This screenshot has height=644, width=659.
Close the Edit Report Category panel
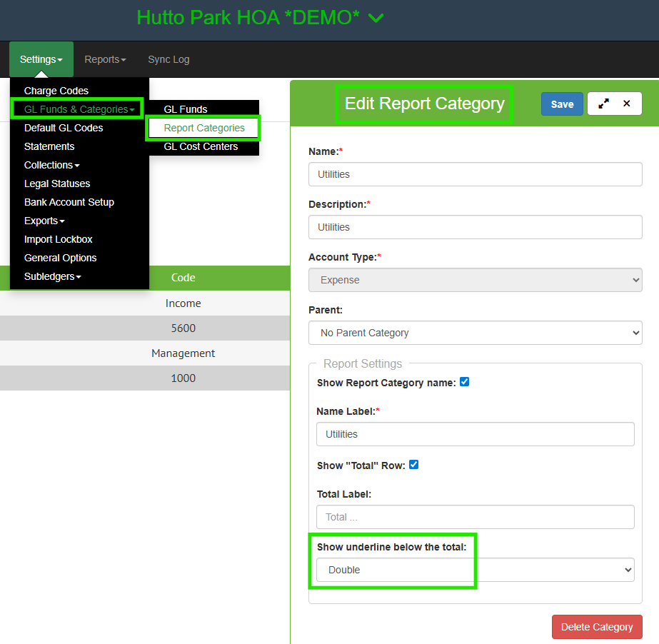pyautogui.click(x=627, y=104)
